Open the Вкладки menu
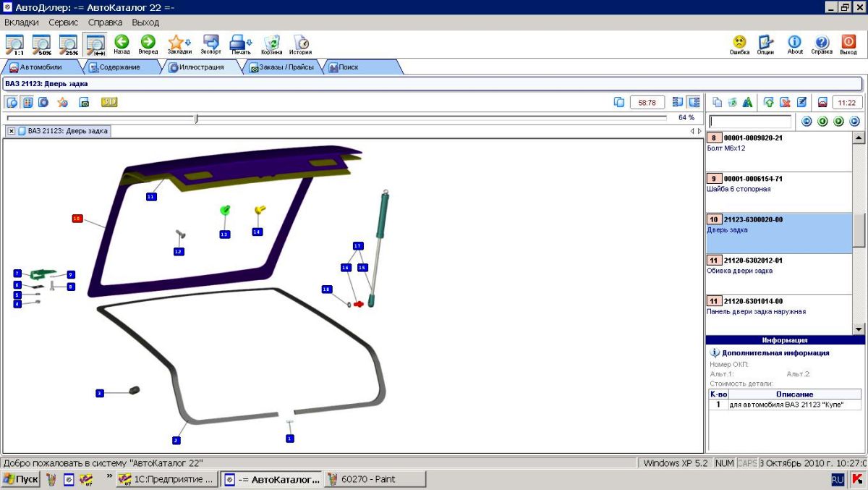 (22, 22)
